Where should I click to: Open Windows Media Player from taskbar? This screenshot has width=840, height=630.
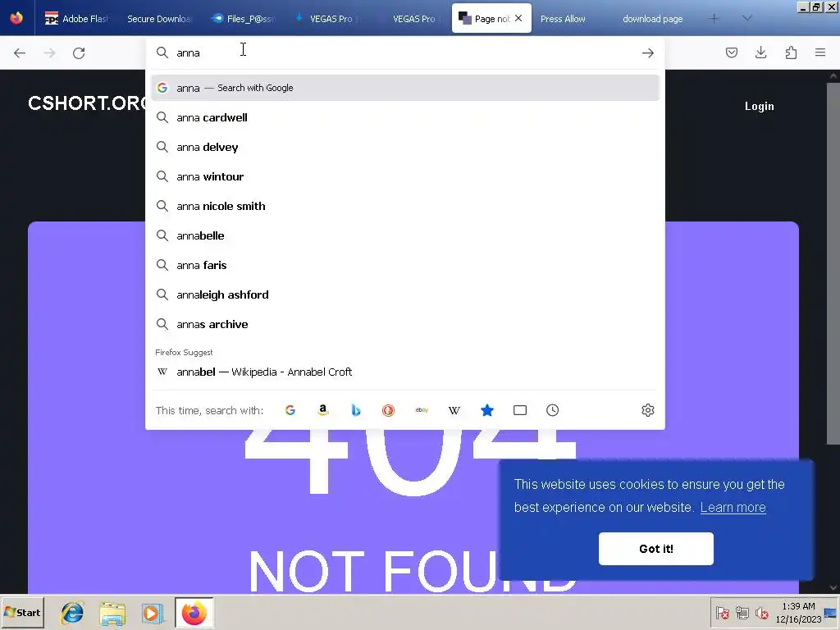pyautogui.click(x=152, y=613)
